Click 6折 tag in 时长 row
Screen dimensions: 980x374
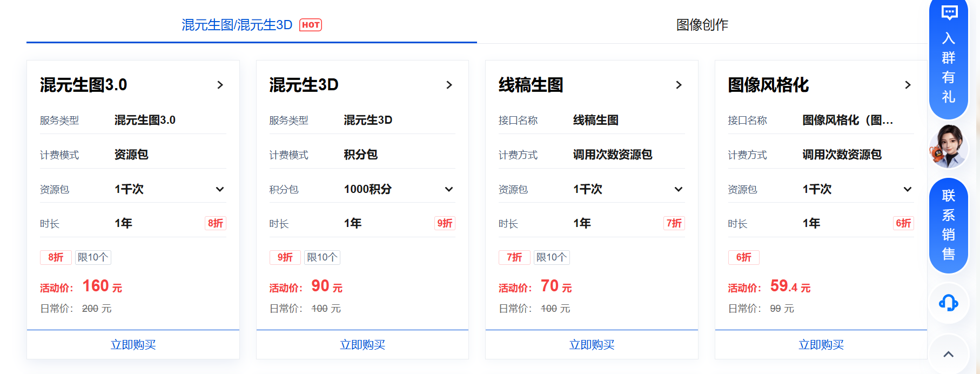(x=903, y=223)
